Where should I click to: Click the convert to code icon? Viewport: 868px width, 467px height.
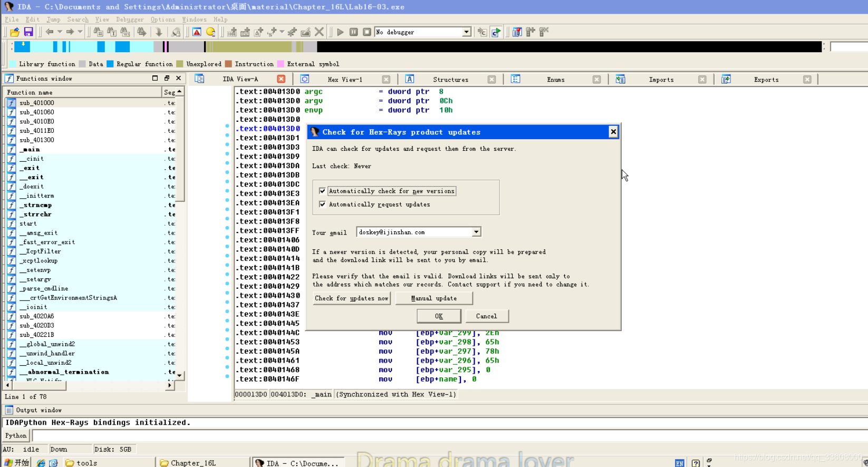232,32
